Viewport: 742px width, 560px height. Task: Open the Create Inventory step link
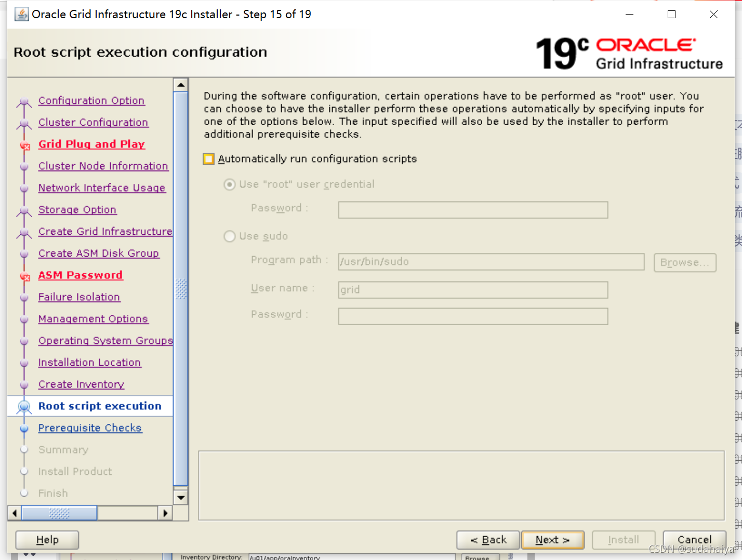tap(81, 384)
